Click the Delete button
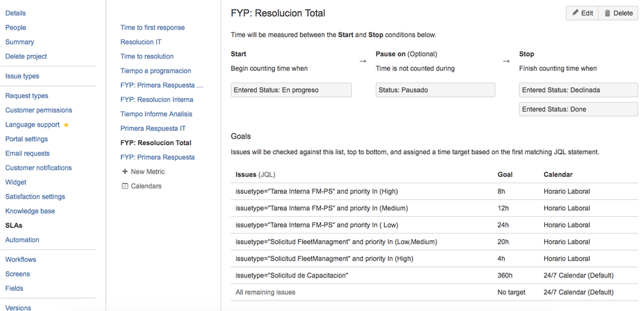The width and height of the screenshot is (644, 311). coord(618,13)
